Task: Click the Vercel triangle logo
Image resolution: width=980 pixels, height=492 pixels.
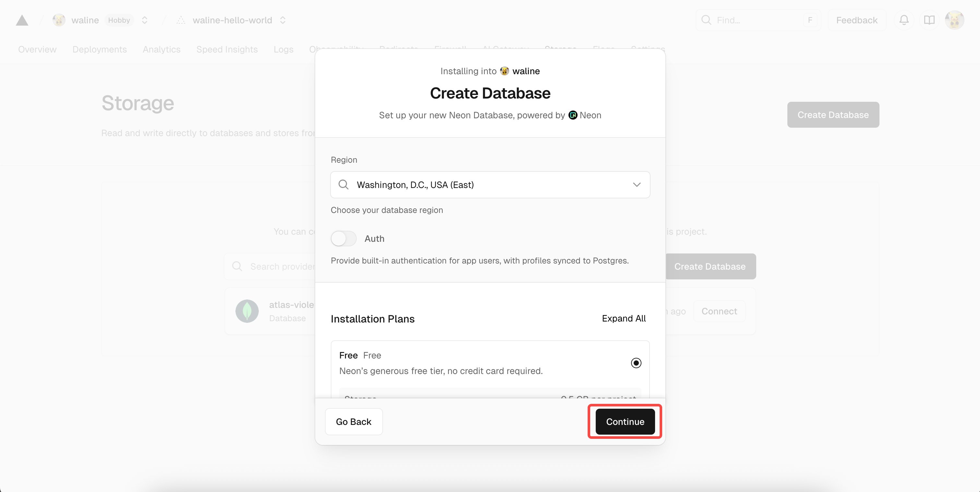Action: 22,20
